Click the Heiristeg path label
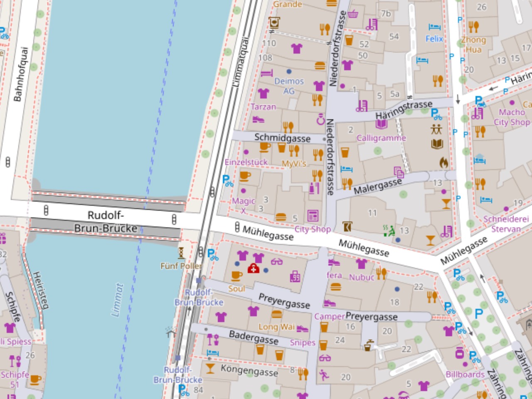This screenshot has height=399, width=532. coord(40,291)
